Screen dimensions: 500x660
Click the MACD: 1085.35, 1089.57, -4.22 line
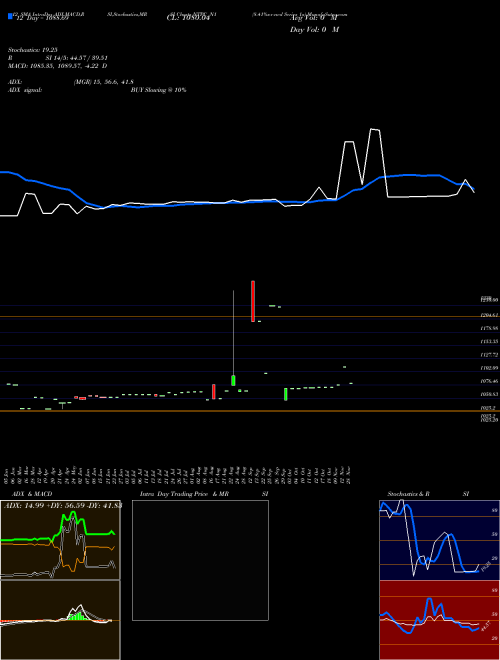(58, 66)
